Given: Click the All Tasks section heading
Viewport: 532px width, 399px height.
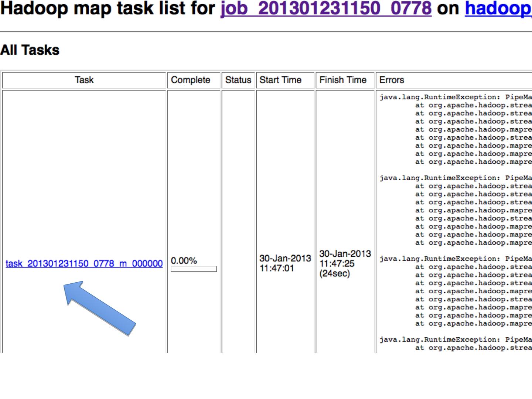Looking at the screenshot, I should coord(30,50).
